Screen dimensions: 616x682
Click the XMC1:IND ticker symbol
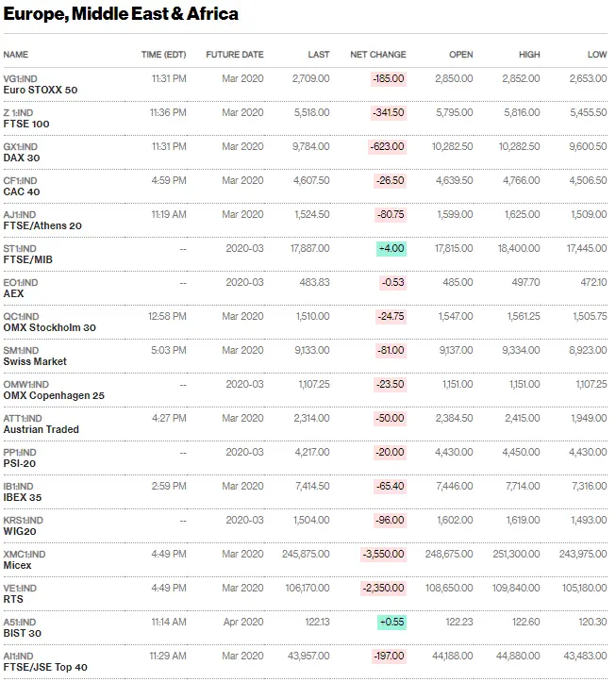click(25, 554)
